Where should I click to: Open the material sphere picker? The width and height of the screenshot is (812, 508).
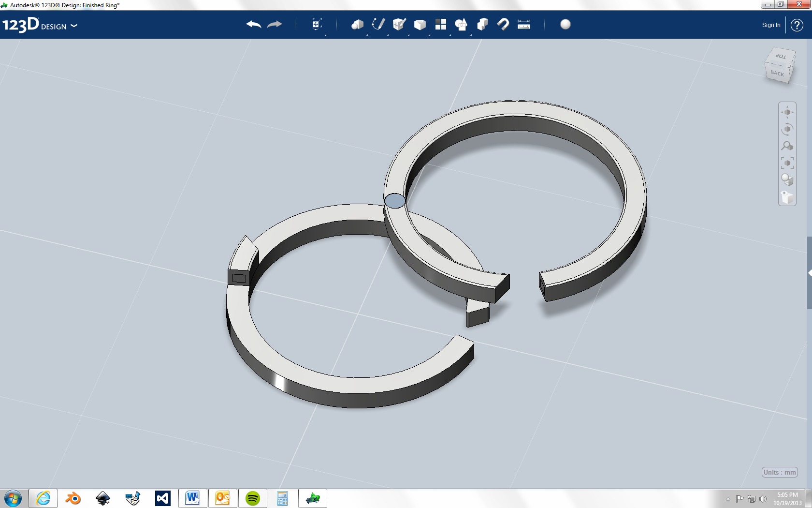[x=565, y=24]
